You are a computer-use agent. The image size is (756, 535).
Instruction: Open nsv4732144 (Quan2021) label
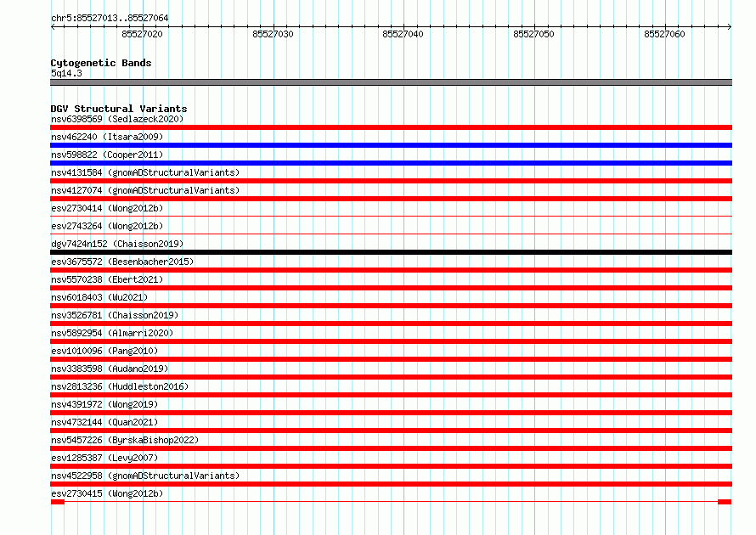(x=104, y=422)
